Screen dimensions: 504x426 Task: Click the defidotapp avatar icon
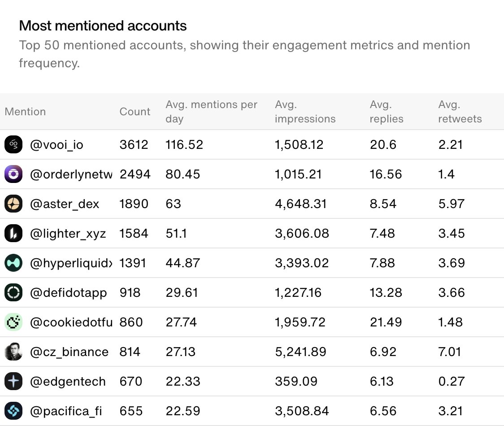13,292
